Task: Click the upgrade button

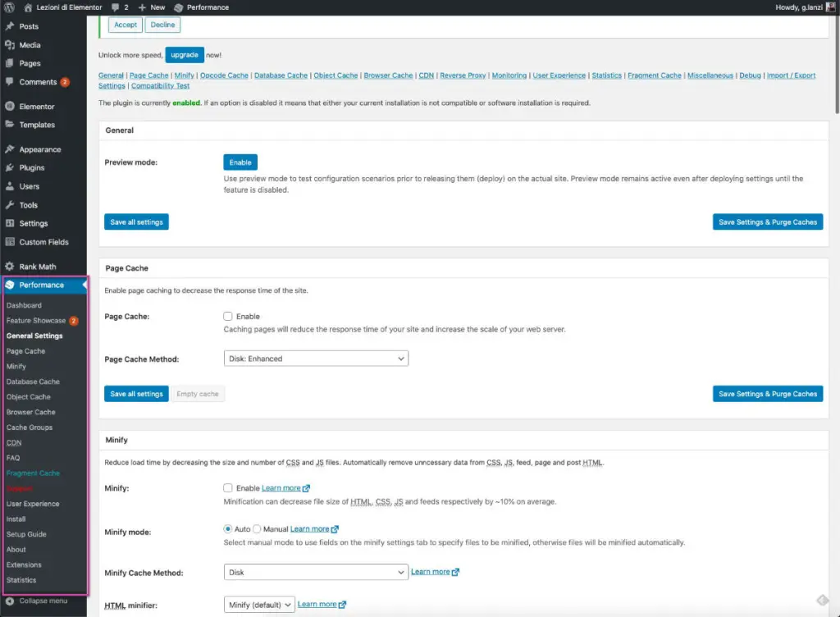Action: coord(185,55)
